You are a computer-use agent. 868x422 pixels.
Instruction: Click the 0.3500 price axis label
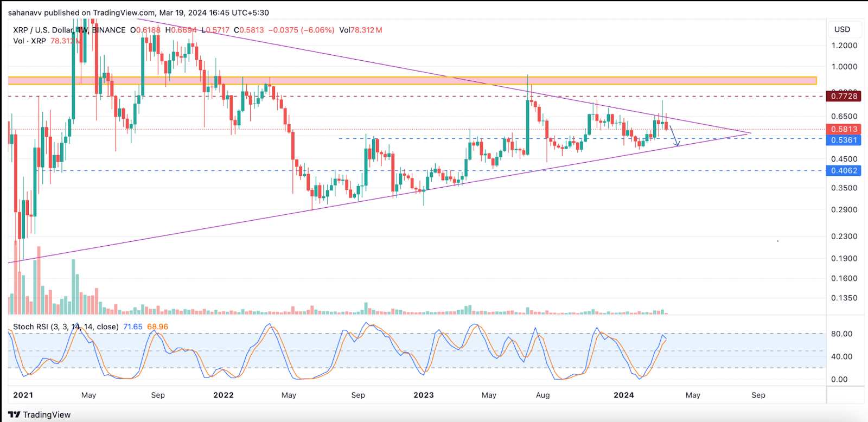click(x=844, y=188)
